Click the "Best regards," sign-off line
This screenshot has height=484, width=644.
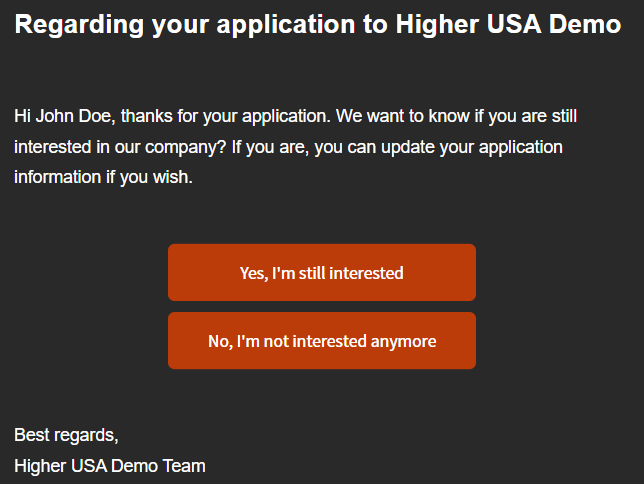(x=66, y=435)
